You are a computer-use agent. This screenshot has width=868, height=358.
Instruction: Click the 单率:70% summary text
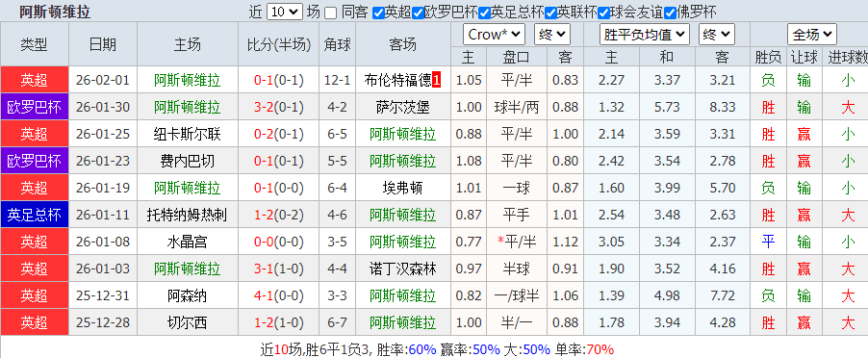click(583, 349)
